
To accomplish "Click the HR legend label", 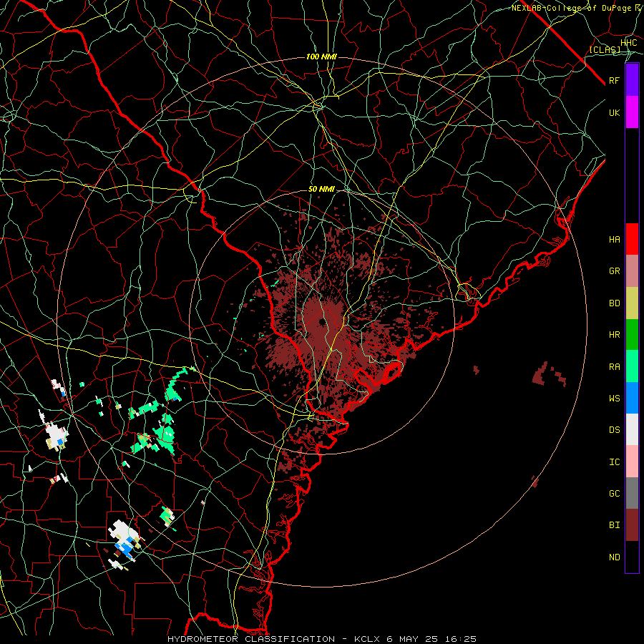I will pyautogui.click(x=614, y=335).
